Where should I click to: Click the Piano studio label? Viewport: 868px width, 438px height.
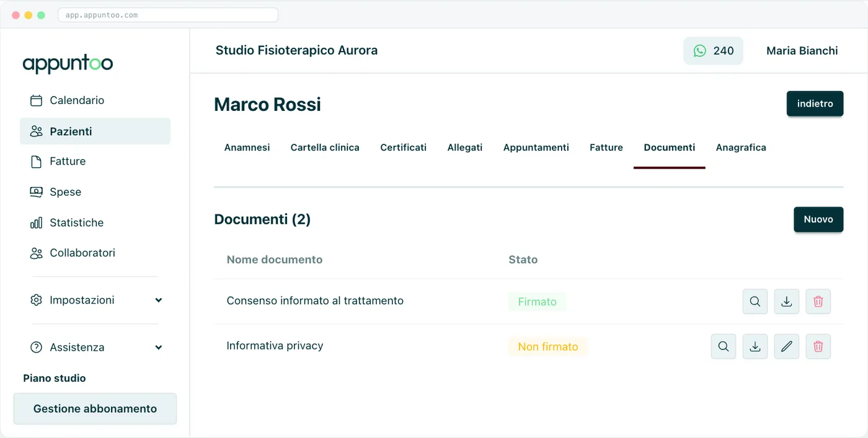(x=55, y=378)
